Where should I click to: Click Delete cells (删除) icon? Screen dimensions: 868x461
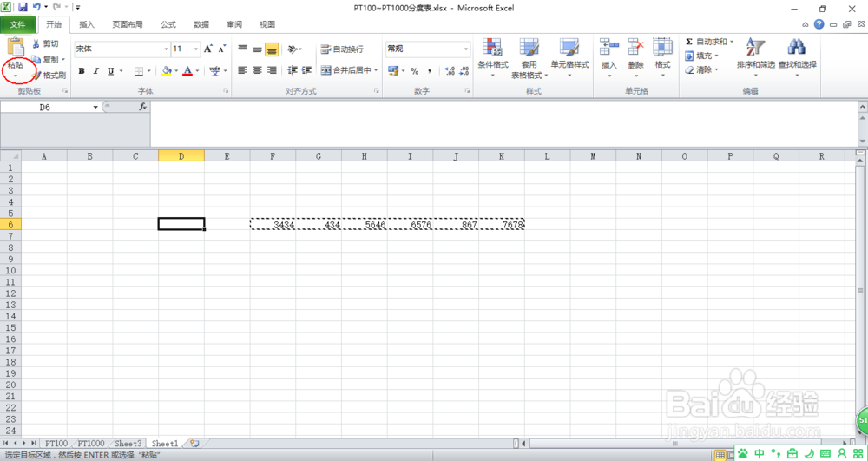click(x=636, y=47)
